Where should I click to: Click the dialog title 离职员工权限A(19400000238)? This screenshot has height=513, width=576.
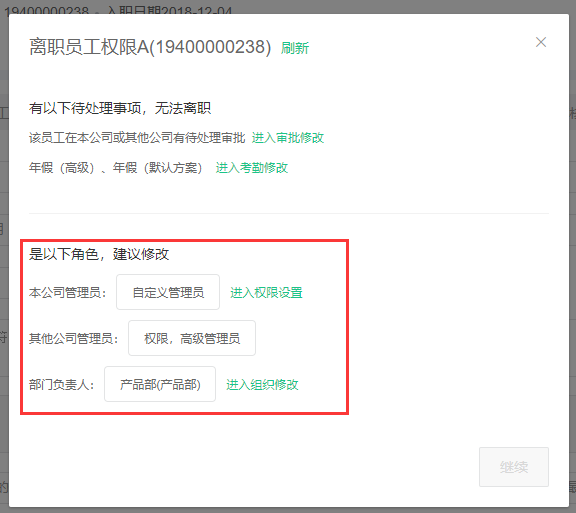pos(150,47)
